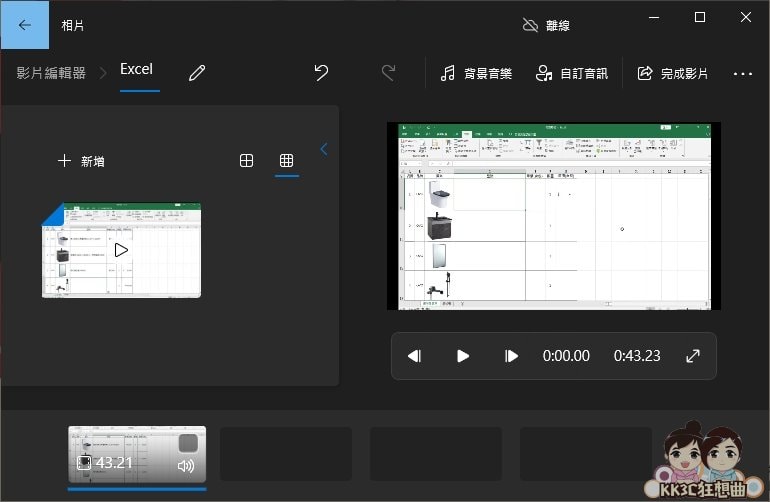The height and width of the screenshot is (502, 770).
Task: Go back with the arrow button
Action: pyautogui.click(x=25, y=25)
